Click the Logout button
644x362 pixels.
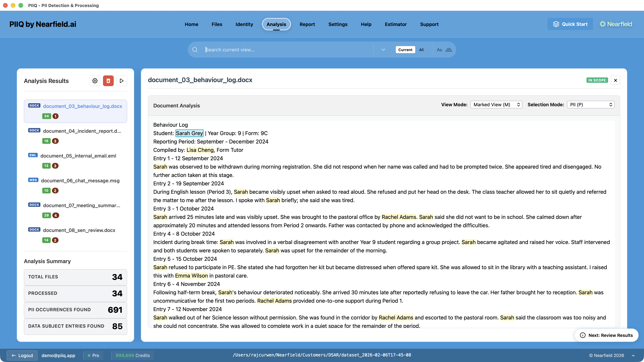tap(22, 355)
